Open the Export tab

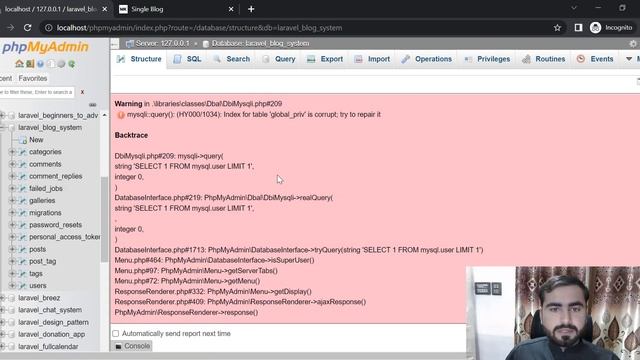(325, 59)
